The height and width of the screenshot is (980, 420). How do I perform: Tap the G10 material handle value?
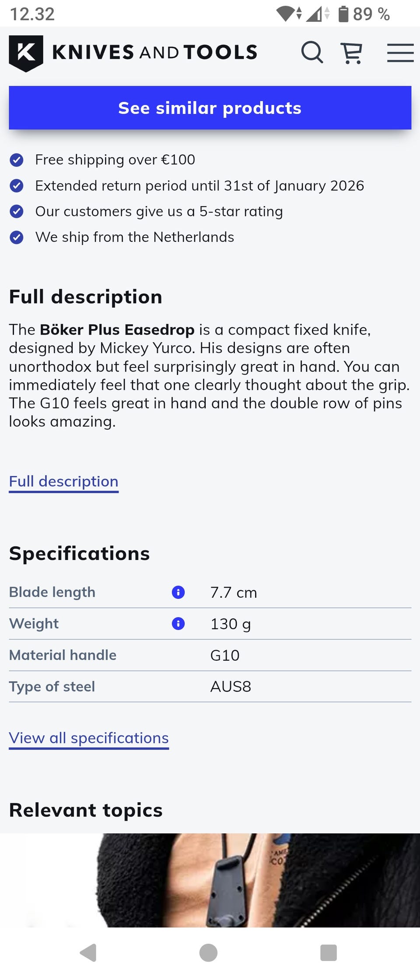pyautogui.click(x=225, y=655)
